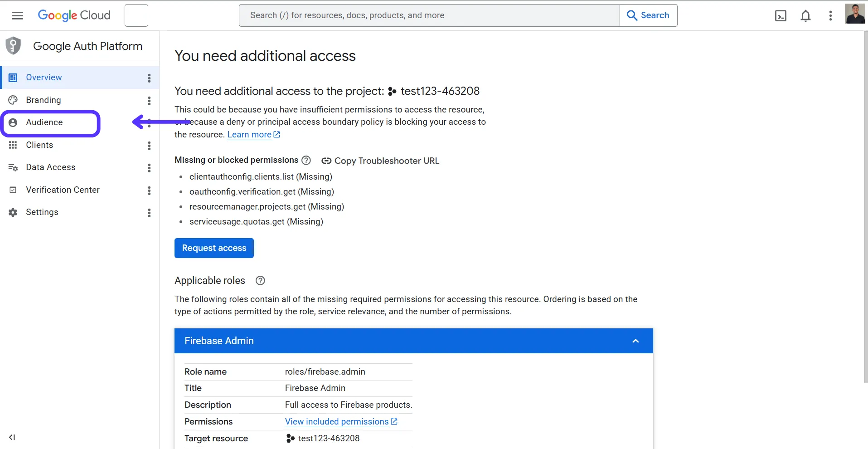Open more options for Clients

click(149, 146)
